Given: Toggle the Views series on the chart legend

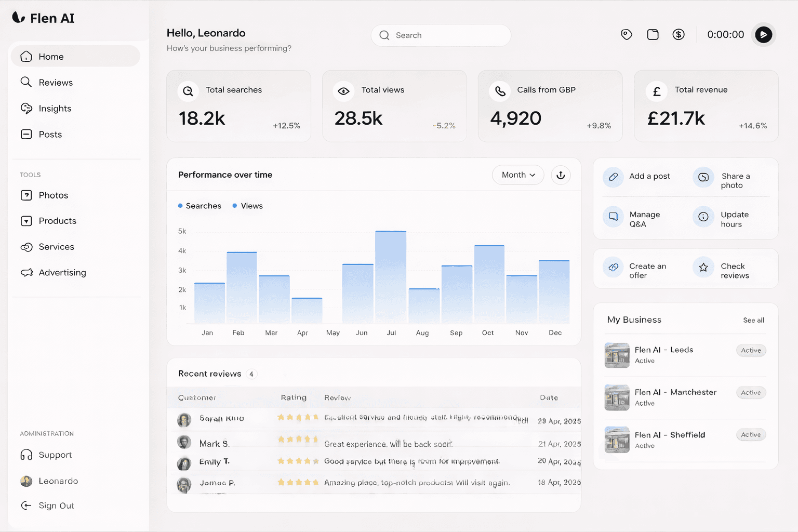Looking at the screenshot, I should (248, 206).
